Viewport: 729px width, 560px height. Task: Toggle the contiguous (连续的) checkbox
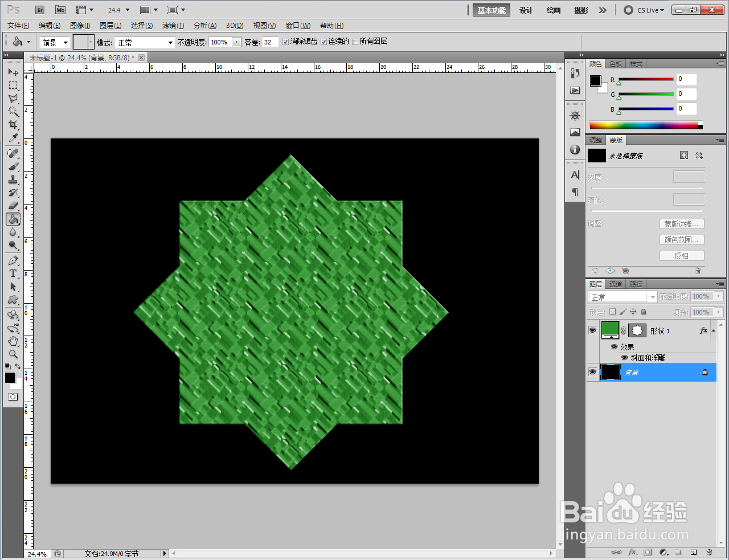pyautogui.click(x=323, y=42)
